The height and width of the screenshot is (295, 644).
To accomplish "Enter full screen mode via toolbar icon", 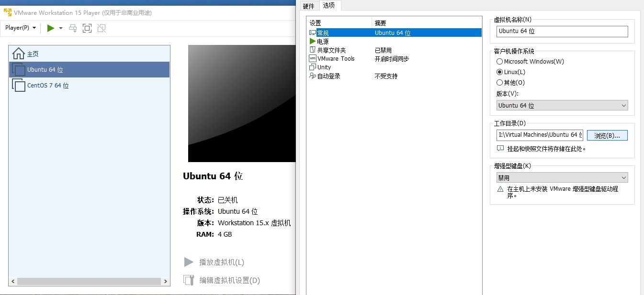I will (87, 28).
